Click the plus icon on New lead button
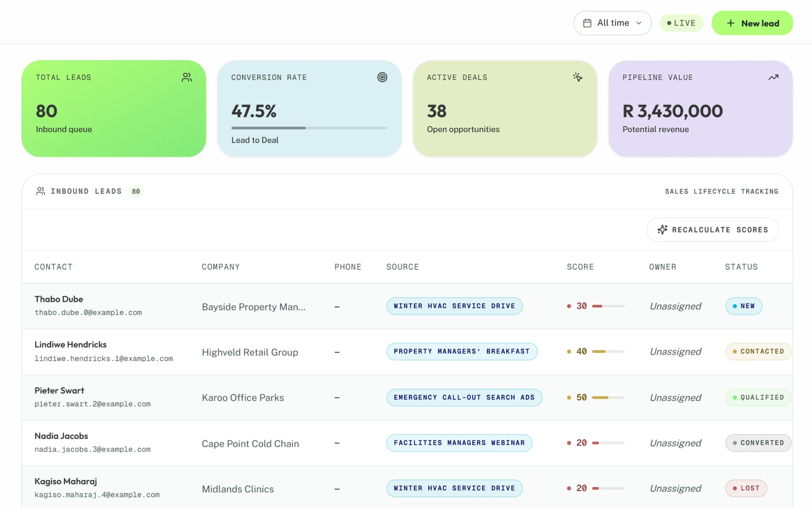This screenshot has width=812, height=508. (x=731, y=23)
